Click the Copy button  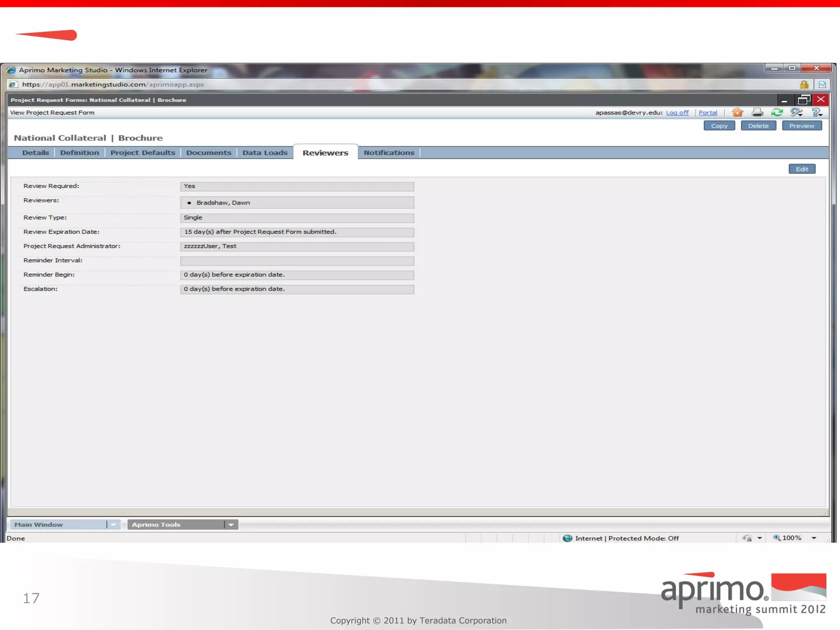point(719,126)
